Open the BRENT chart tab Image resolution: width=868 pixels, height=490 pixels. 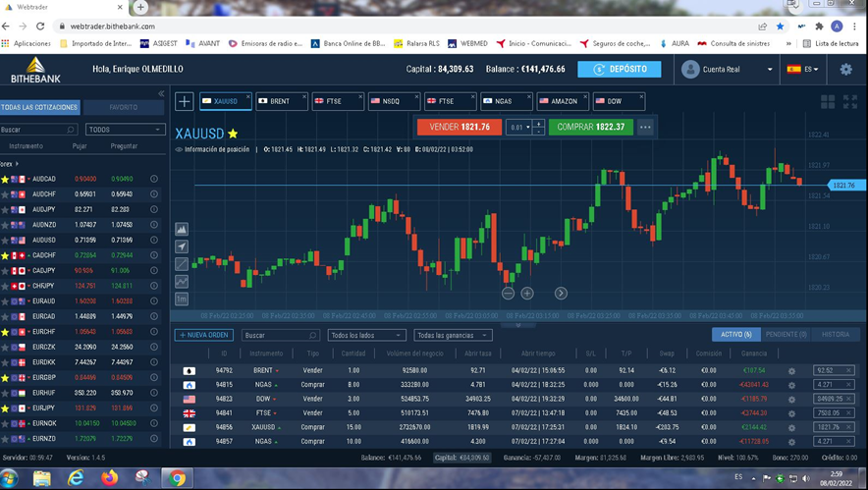(280, 101)
